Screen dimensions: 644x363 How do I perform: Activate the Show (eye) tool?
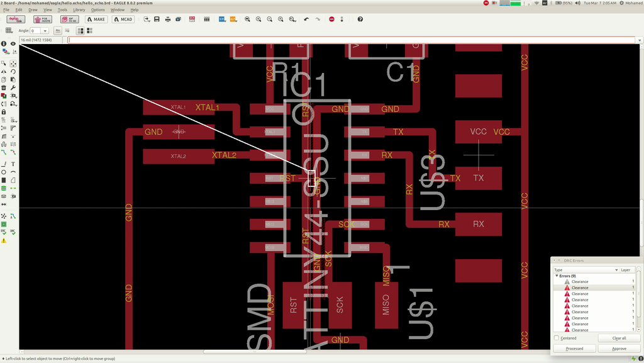(x=13, y=43)
